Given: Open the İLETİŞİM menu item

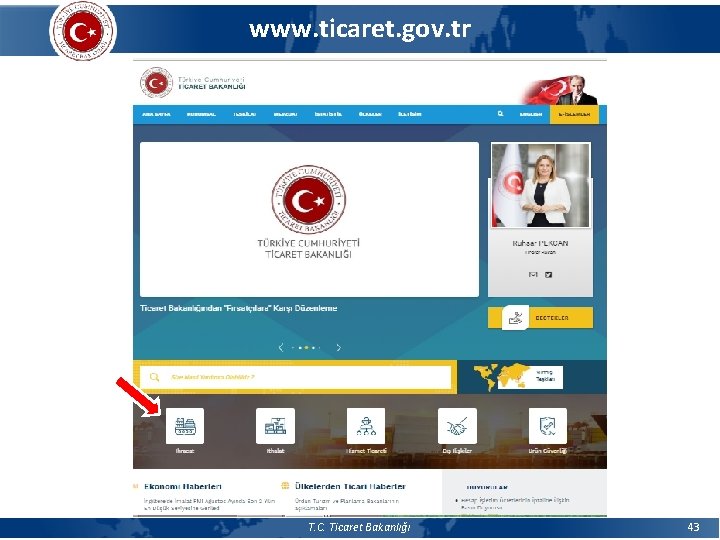Looking at the screenshot, I should (x=410, y=114).
